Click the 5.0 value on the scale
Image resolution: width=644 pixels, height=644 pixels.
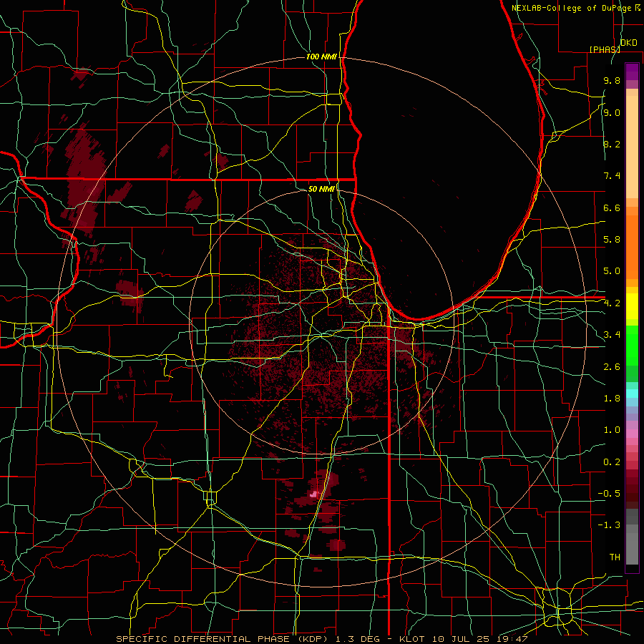[612, 271]
